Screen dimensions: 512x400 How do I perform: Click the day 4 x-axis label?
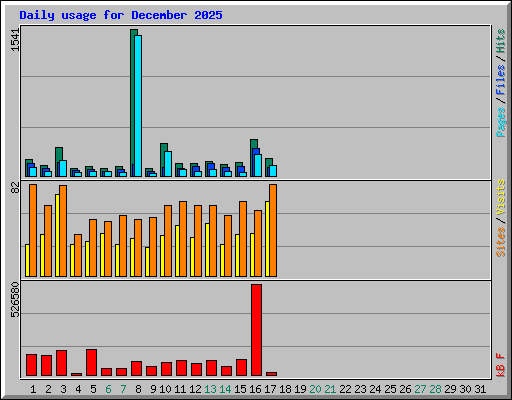pyautogui.click(x=78, y=389)
